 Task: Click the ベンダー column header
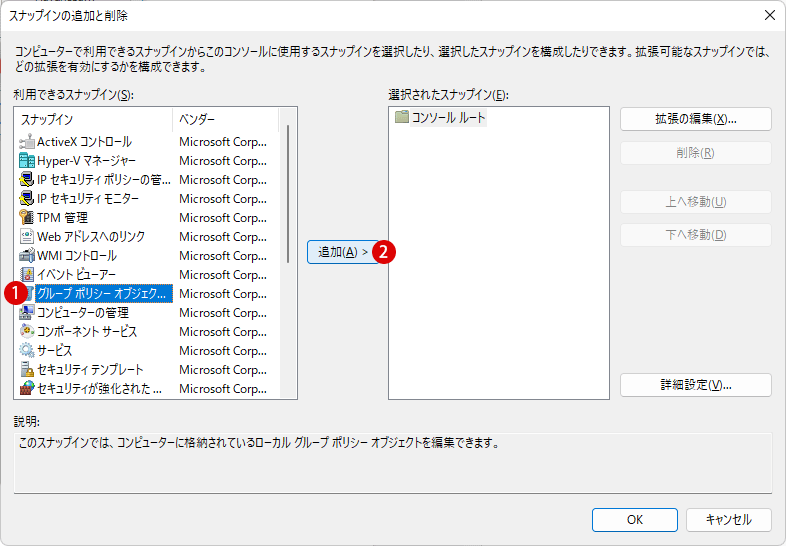225,119
